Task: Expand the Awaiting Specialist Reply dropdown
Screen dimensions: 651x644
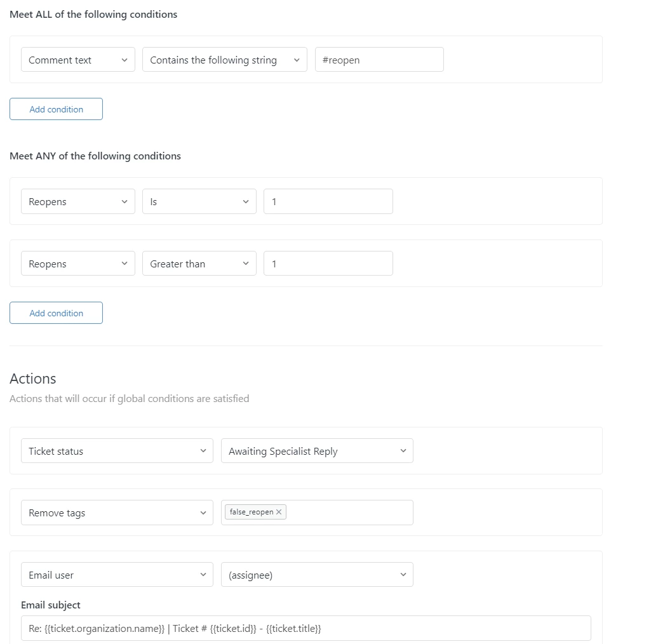Action: [x=317, y=451]
